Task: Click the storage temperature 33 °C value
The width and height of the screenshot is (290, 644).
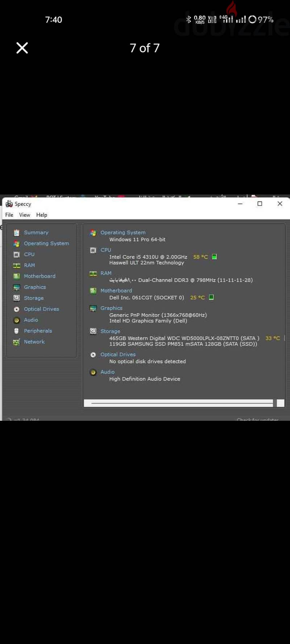Action: [273, 338]
